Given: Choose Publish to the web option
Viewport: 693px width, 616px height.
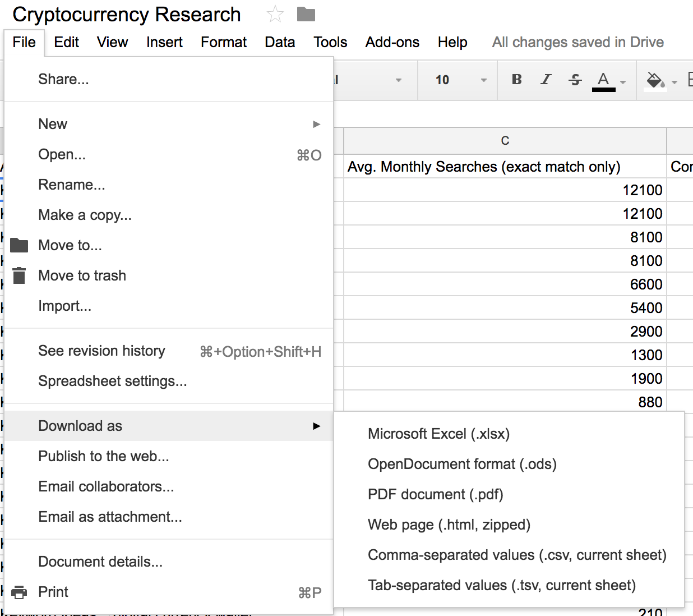Looking at the screenshot, I should (x=104, y=456).
